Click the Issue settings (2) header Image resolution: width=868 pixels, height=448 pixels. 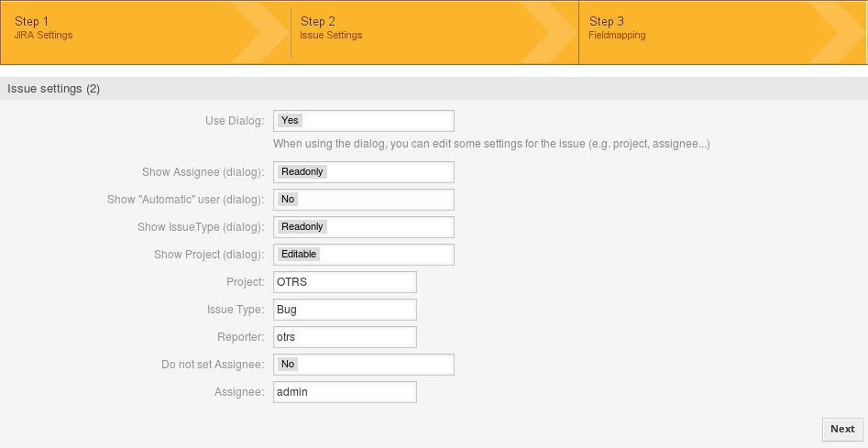coord(53,89)
